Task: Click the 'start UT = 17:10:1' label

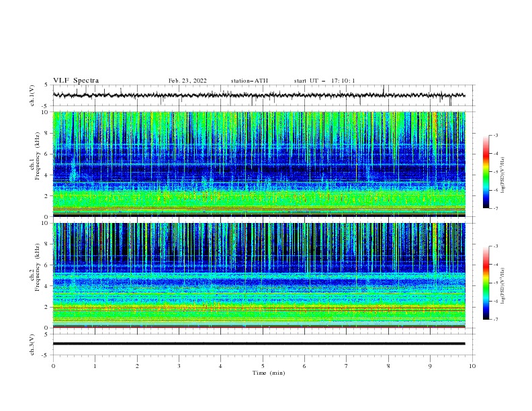Action: coord(324,81)
